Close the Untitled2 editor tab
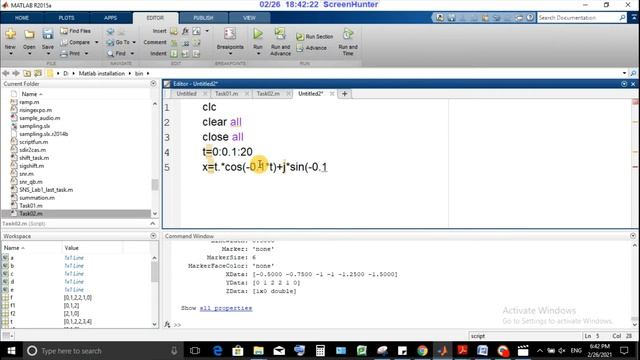Viewport: 640px width, 360px height. [x=332, y=94]
